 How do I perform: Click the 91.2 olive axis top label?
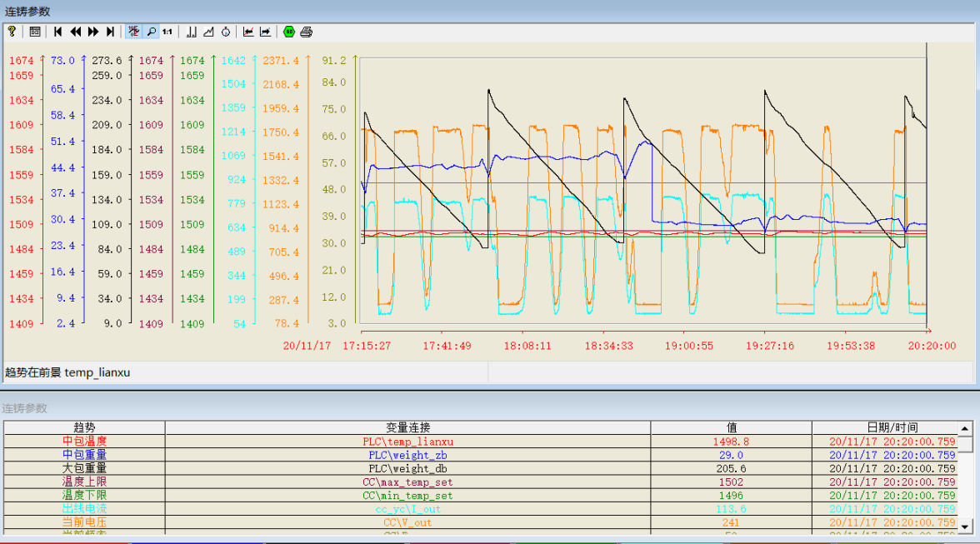point(333,61)
